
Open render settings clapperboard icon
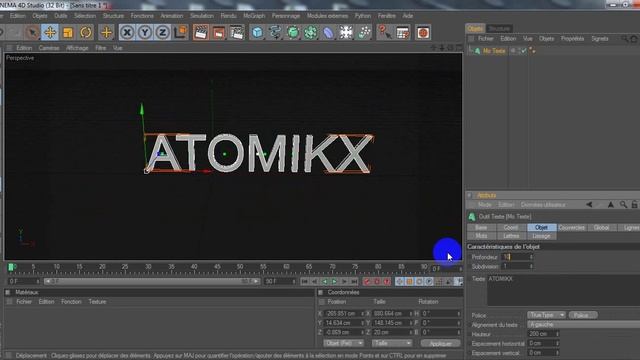click(237, 32)
